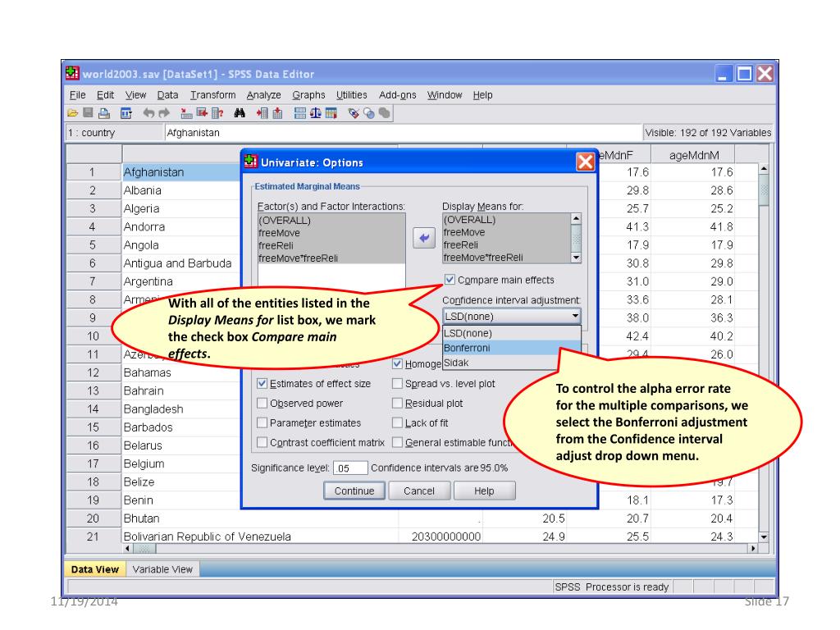Click the Insert Cases toolbar icon
840x630 pixels.
pyautogui.click(x=262, y=113)
